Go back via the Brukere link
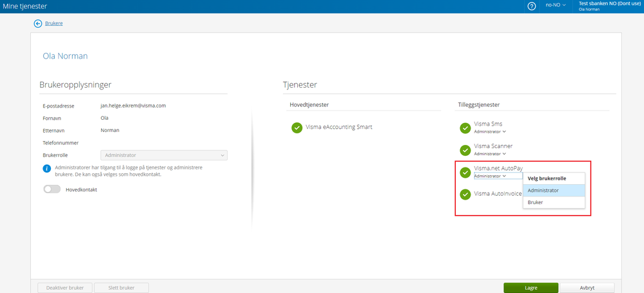This screenshot has height=293, width=644. coord(54,23)
